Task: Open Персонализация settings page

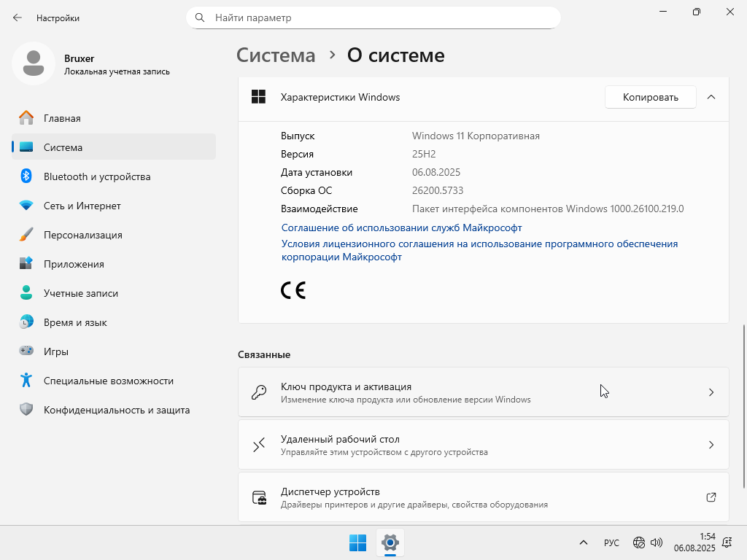Action: tap(113, 235)
